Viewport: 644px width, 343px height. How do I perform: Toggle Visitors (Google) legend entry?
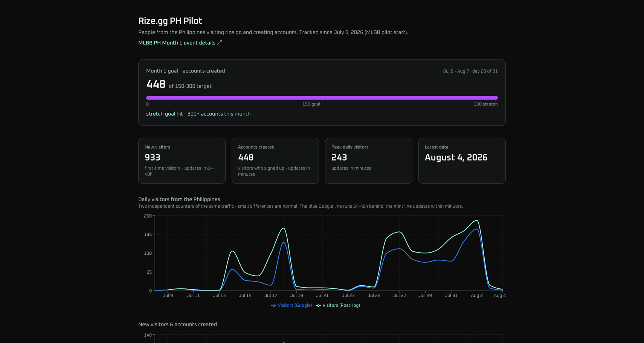pyautogui.click(x=291, y=305)
